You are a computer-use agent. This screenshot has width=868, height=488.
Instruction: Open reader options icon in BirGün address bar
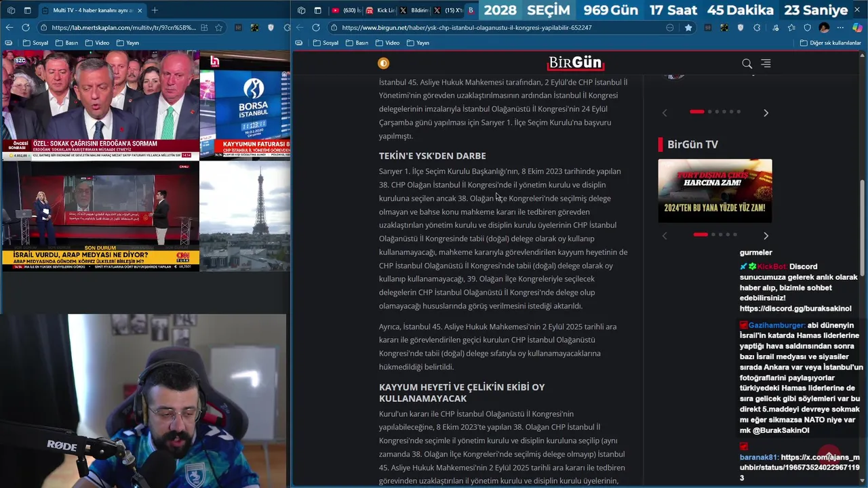tap(670, 28)
